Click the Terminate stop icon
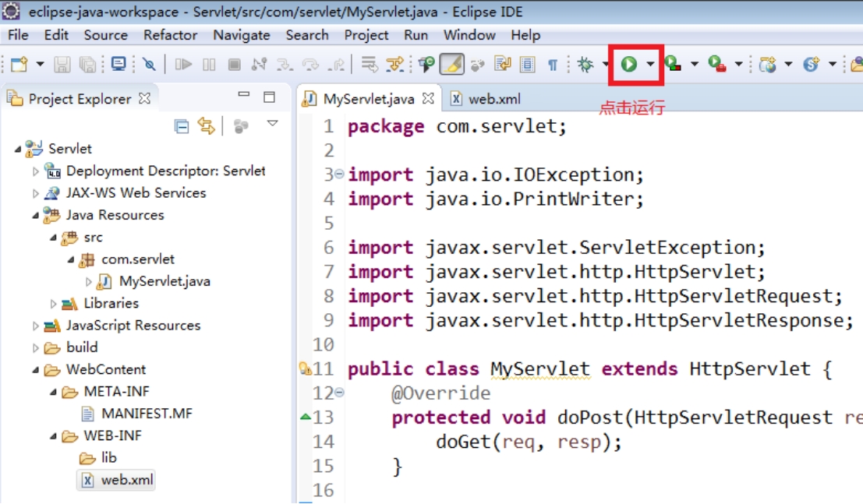This screenshot has width=863, height=504. pyautogui.click(x=235, y=65)
